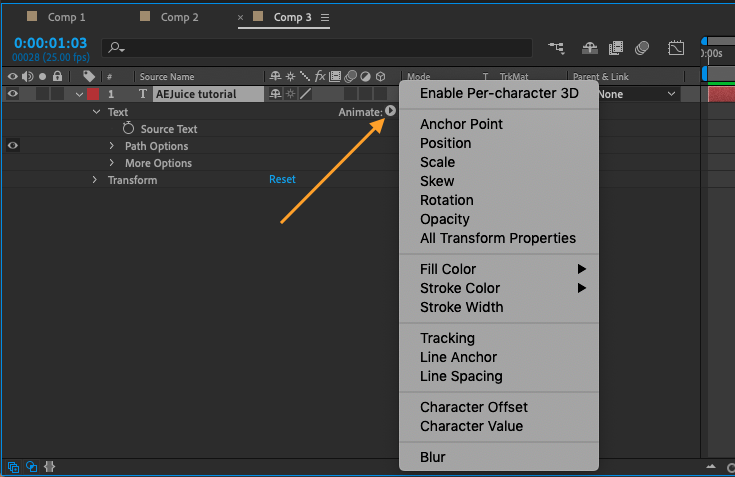Open the composition mini-flowchart icon
The height and width of the screenshot is (477, 735).
pyautogui.click(x=556, y=47)
